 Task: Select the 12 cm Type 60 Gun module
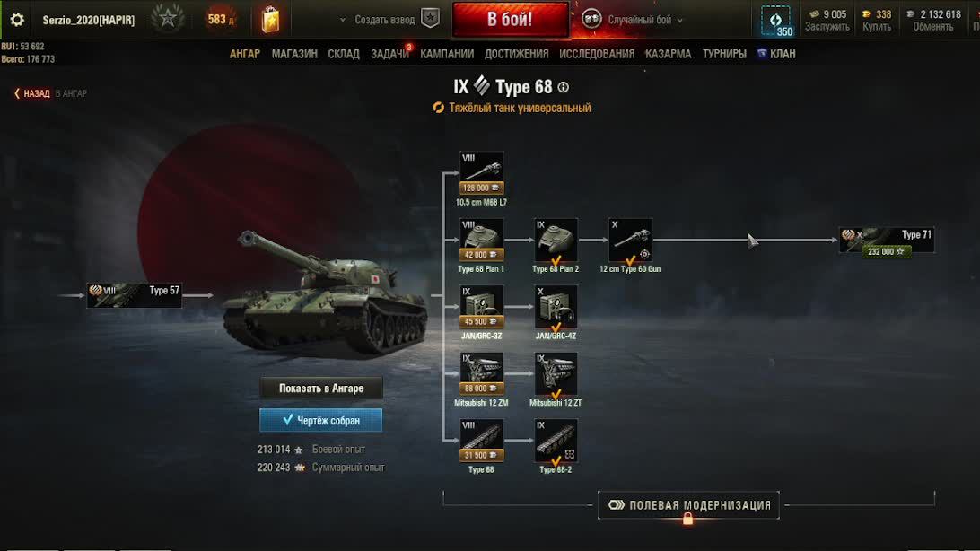[630, 240]
